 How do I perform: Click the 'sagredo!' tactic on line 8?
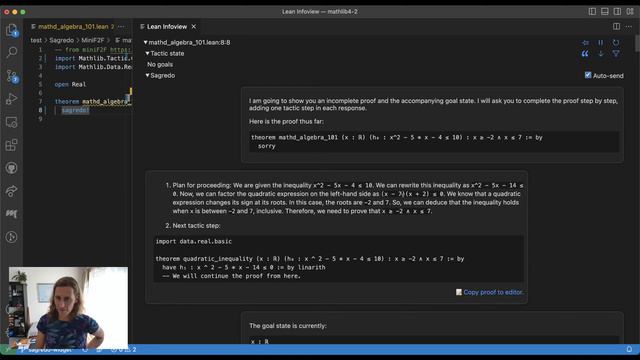pyautogui.click(x=75, y=110)
